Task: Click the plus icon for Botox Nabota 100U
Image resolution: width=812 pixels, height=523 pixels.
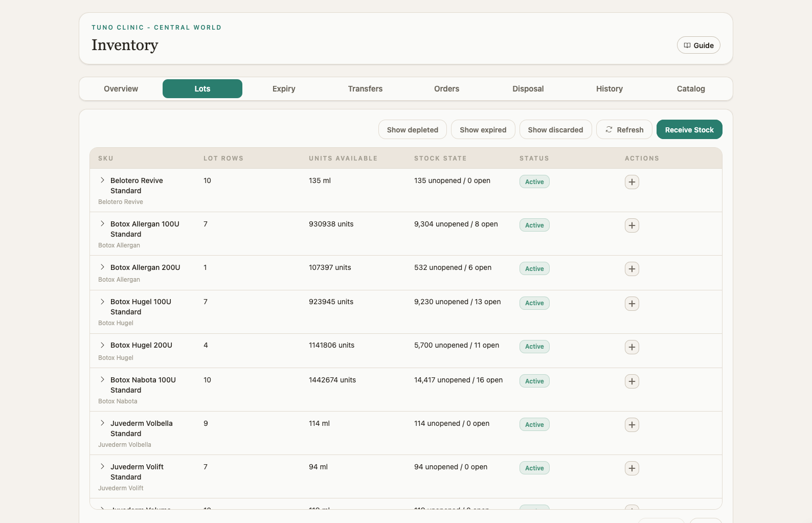Action: pos(632,381)
